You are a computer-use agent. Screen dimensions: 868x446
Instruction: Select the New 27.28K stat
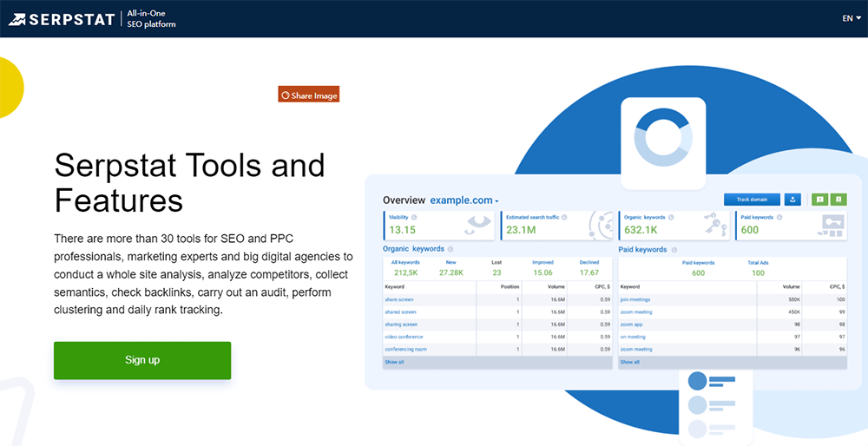tap(451, 268)
